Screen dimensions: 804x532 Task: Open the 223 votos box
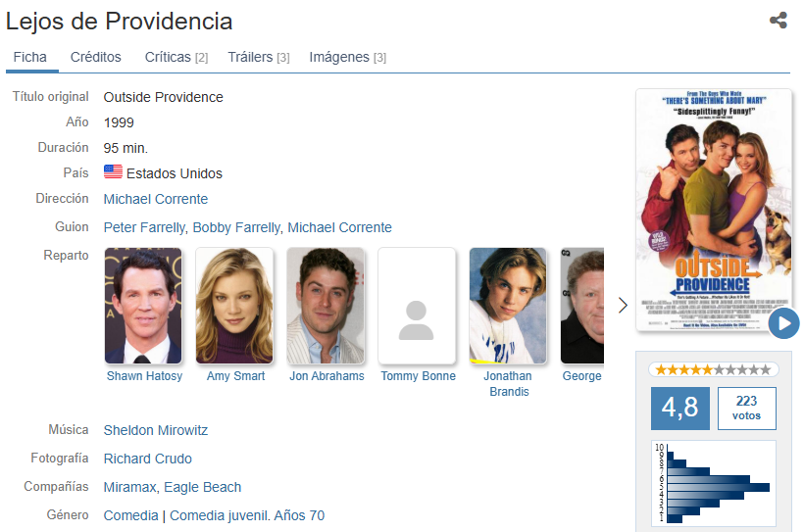click(x=746, y=408)
